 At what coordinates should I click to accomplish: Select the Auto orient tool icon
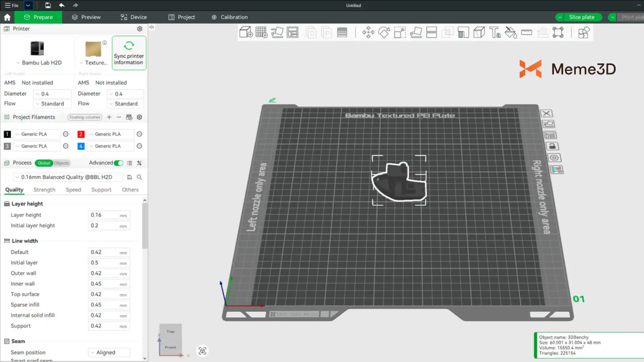pos(277,33)
